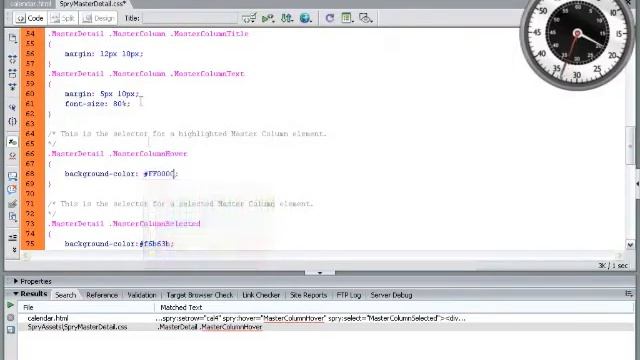Click the Select parent tag icon

pyautogui.click(x=12, y=108)
